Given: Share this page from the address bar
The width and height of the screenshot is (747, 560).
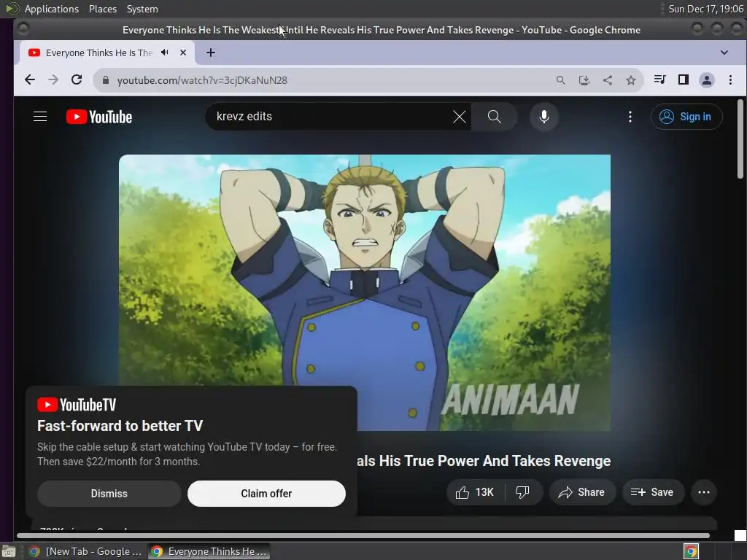Looking at the screenshot, I should 608,80.
